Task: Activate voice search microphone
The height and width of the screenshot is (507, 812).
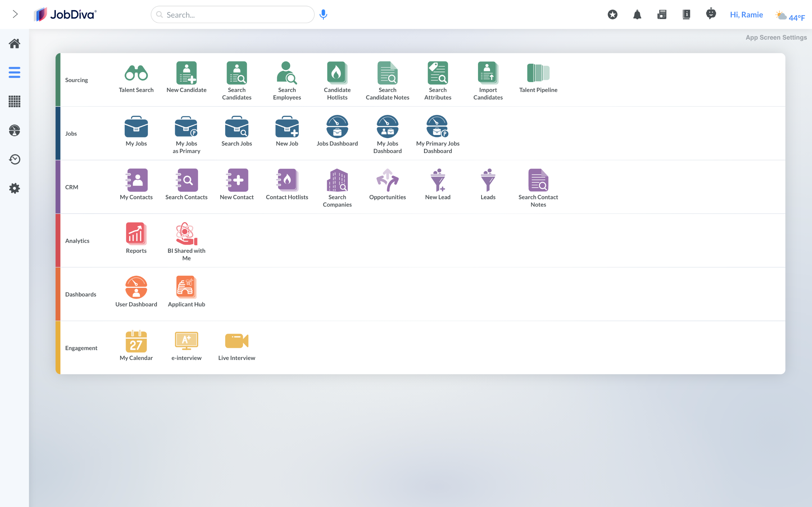Action: point(323,15)
